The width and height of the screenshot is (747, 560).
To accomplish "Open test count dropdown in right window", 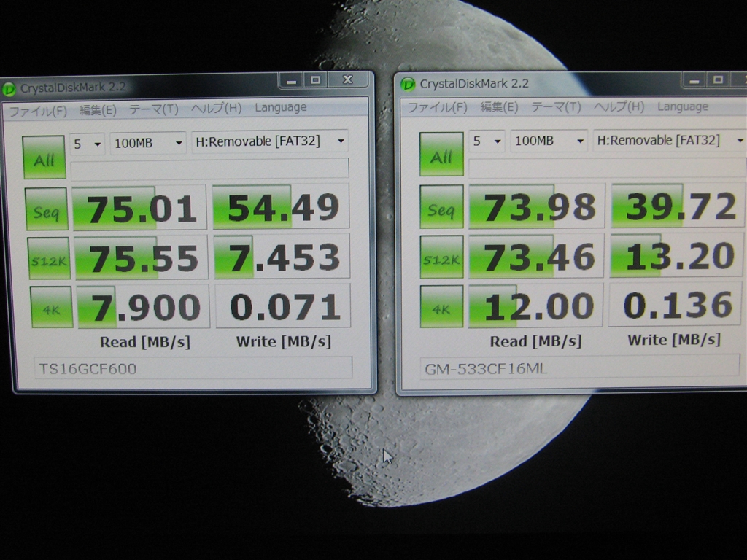I will [x=487, y=141].
